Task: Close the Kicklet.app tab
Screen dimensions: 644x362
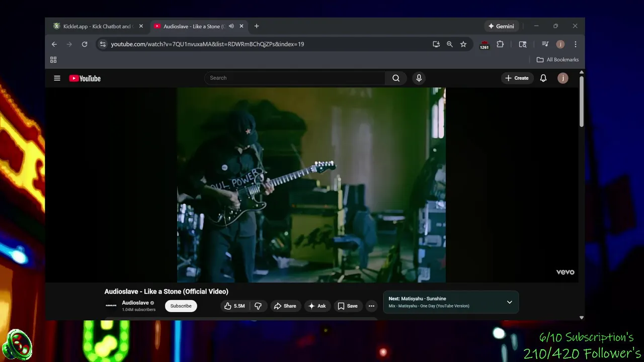Action: pyautogui.click(x=141, y=26)
